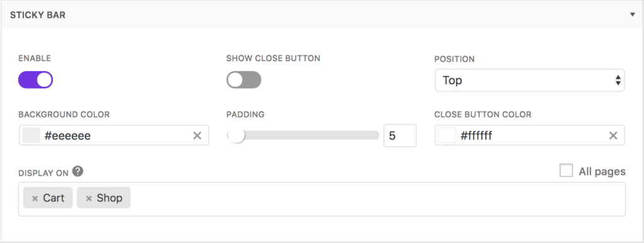644x243 pixels.
Task: Turn off the Enable toggle
Action: pyautogui.click(x=35, y=80)
